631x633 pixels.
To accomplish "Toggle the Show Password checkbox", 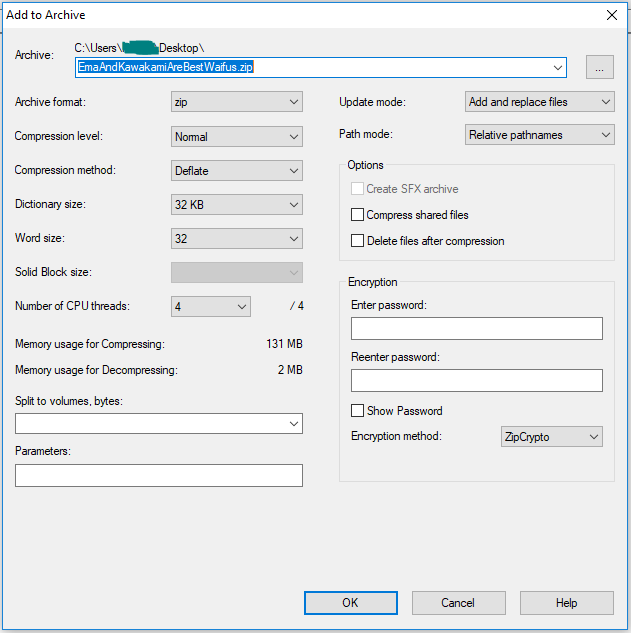I will 358,411.
